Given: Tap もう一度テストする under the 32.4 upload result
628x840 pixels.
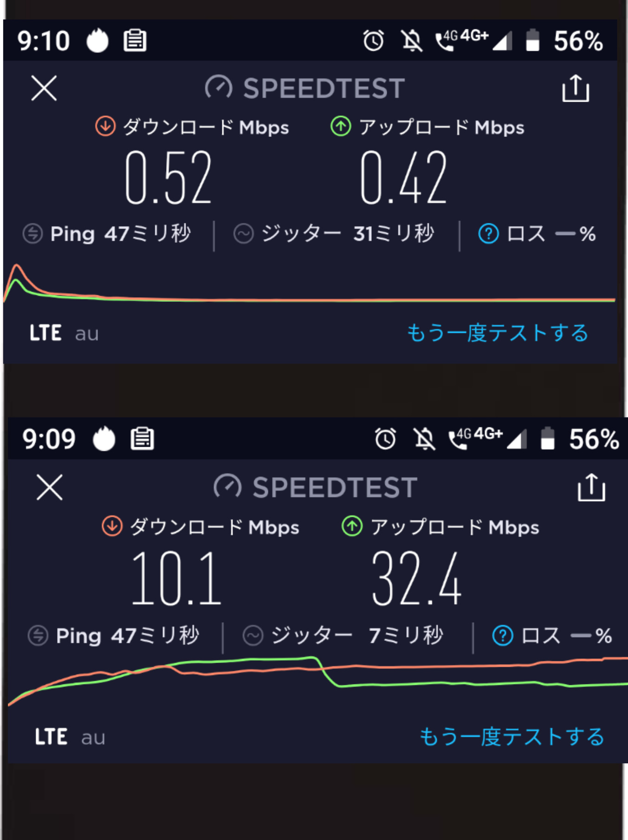Looking at the screenshot, I should pyautogui.click(x=512, y=737).
